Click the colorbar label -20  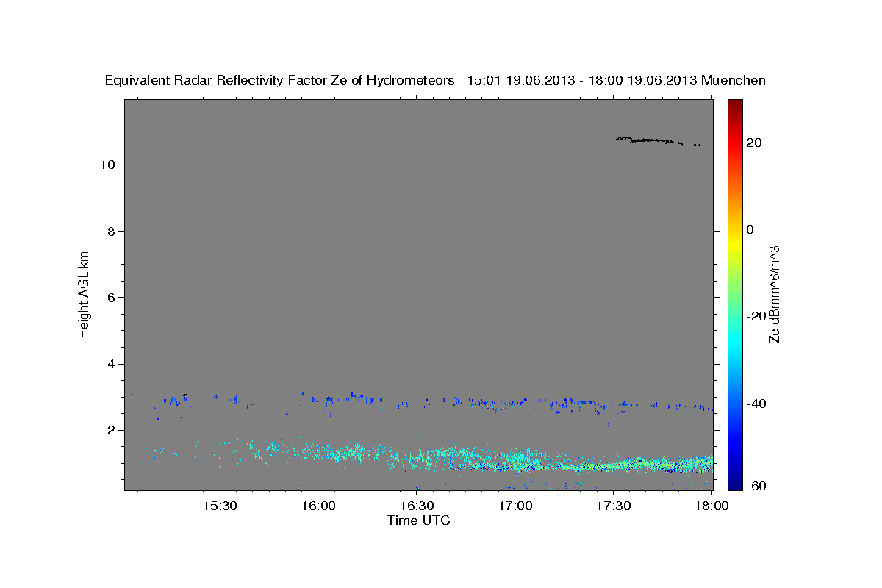click(756, 316)
